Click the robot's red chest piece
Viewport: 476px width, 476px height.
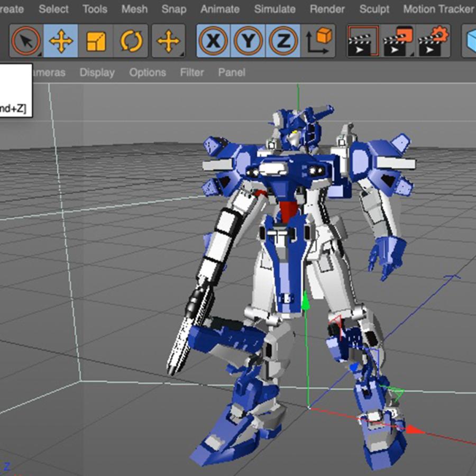point(288,211)
